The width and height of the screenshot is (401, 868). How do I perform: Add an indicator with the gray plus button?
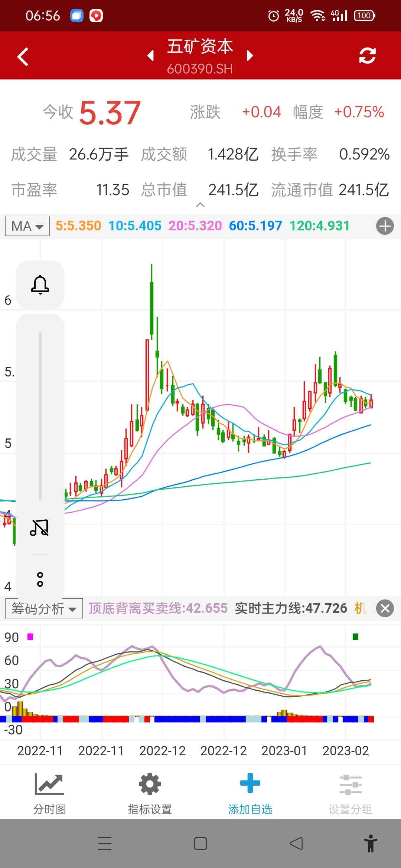coord(385,226)
